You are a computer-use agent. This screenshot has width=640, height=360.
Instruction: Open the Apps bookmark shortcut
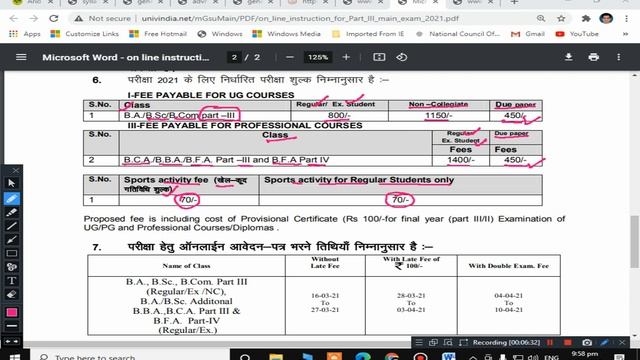(x=24, y=34)
